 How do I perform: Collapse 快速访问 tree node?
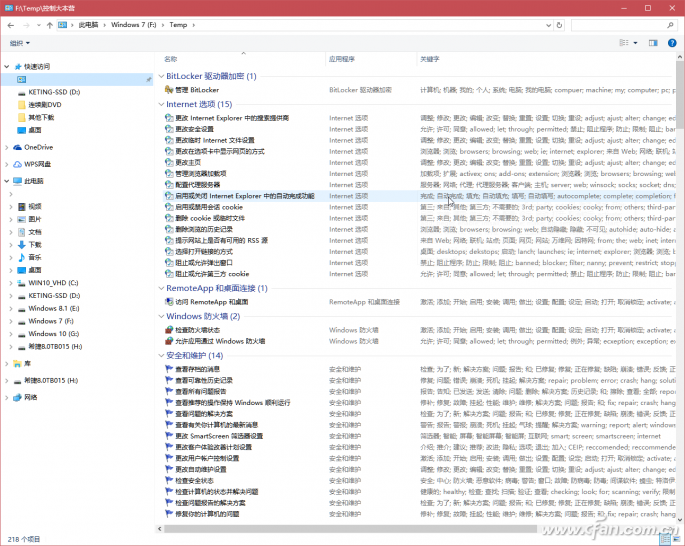pyautogui.click(x=7, y=67)
